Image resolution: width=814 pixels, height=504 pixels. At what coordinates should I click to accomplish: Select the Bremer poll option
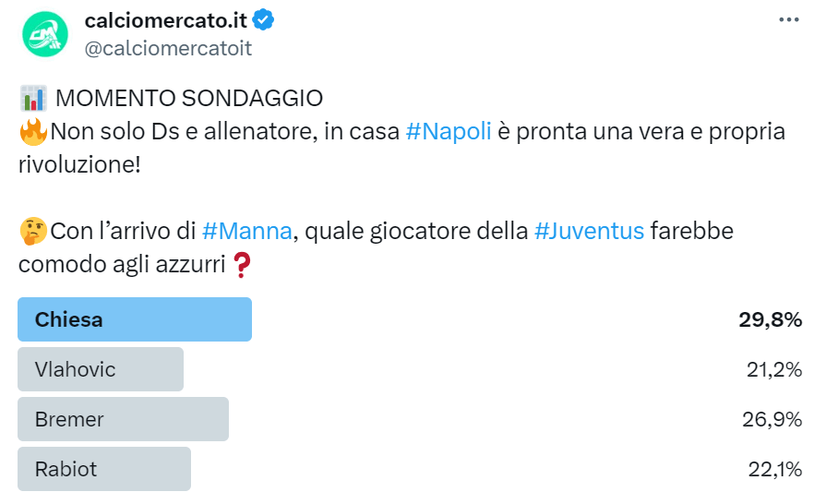click(123, 419)
